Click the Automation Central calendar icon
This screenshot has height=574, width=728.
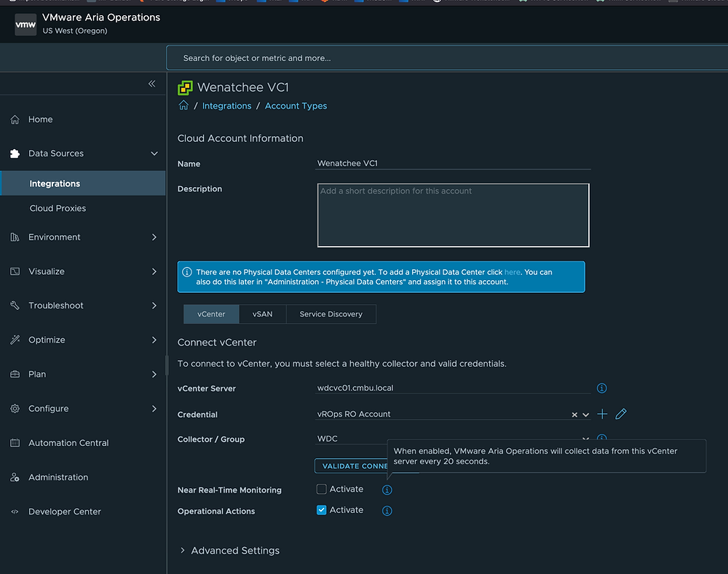(x=15, y=442)
